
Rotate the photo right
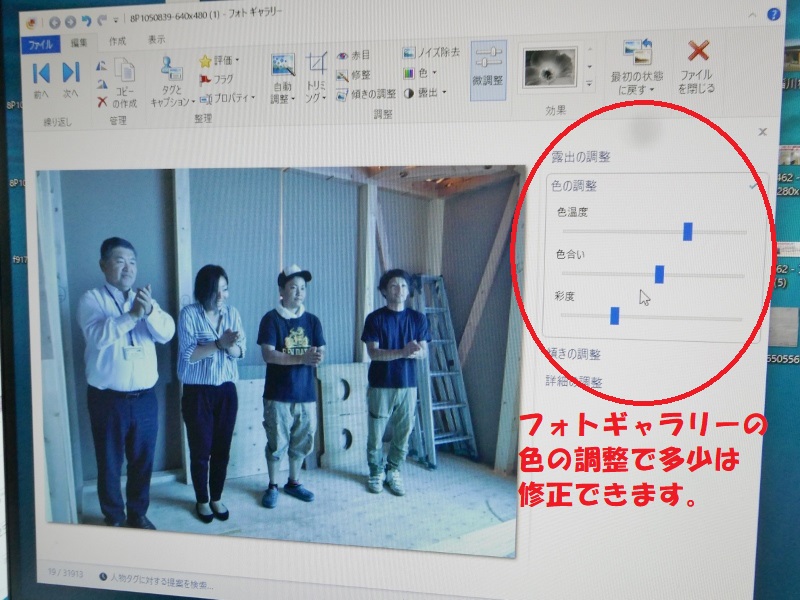[102, 84]
